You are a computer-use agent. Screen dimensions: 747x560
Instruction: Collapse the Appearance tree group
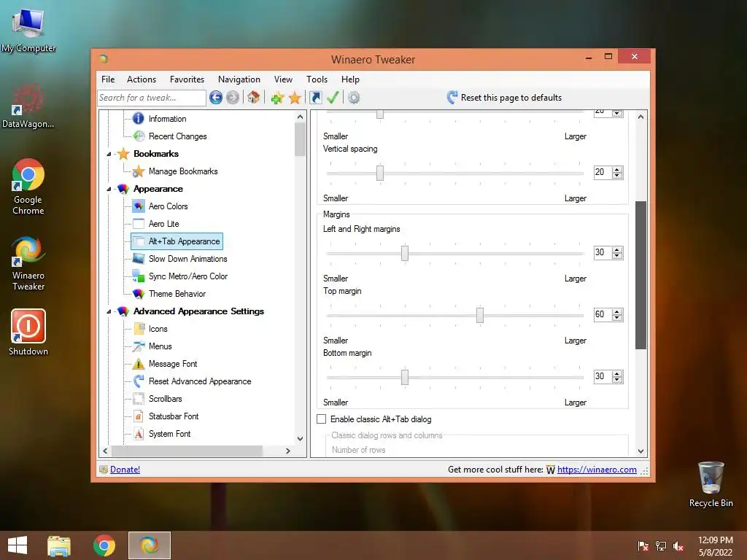coord(109,189)
